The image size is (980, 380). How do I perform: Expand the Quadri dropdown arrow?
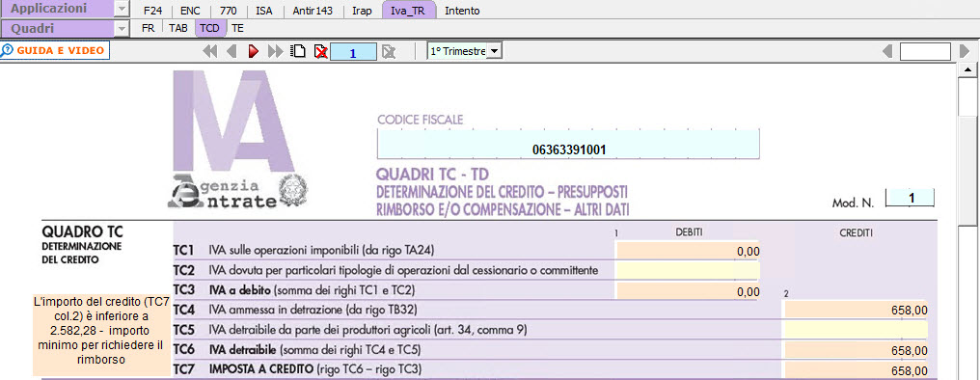click(x=122, y=28)
